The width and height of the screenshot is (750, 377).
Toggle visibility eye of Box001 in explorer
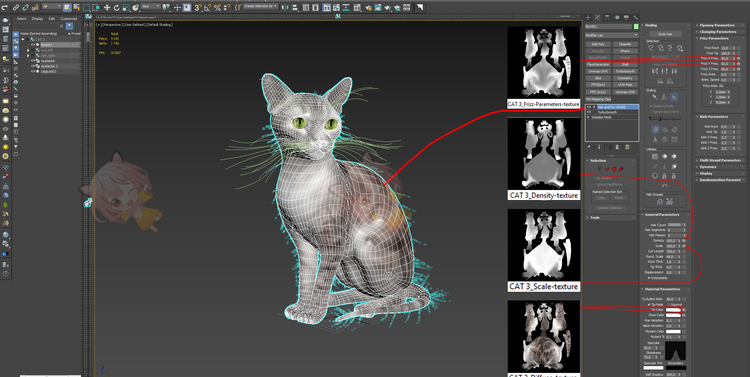tap(33, 44)
